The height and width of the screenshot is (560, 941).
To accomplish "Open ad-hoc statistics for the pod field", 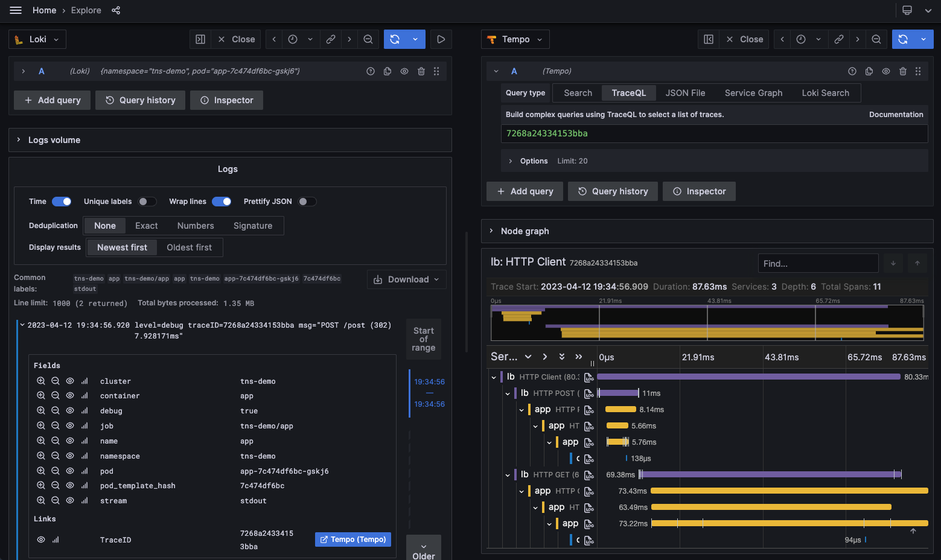I will [84, 471].
